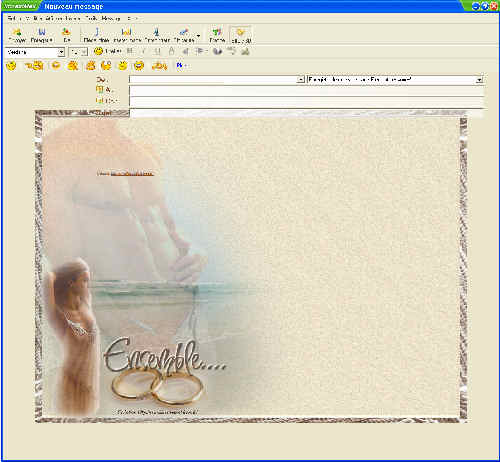
Task: Expand the font size dropdown
Action: tap(84, 52)
